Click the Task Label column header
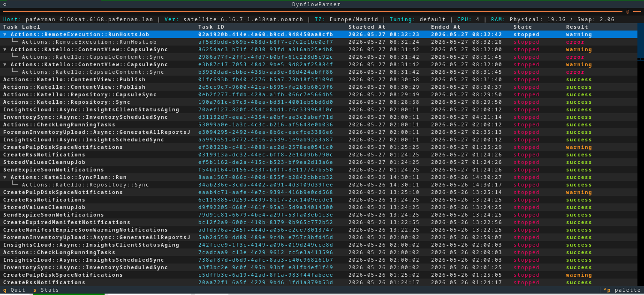644x295 pixels. pyautogui.click(x=22, y=27)
